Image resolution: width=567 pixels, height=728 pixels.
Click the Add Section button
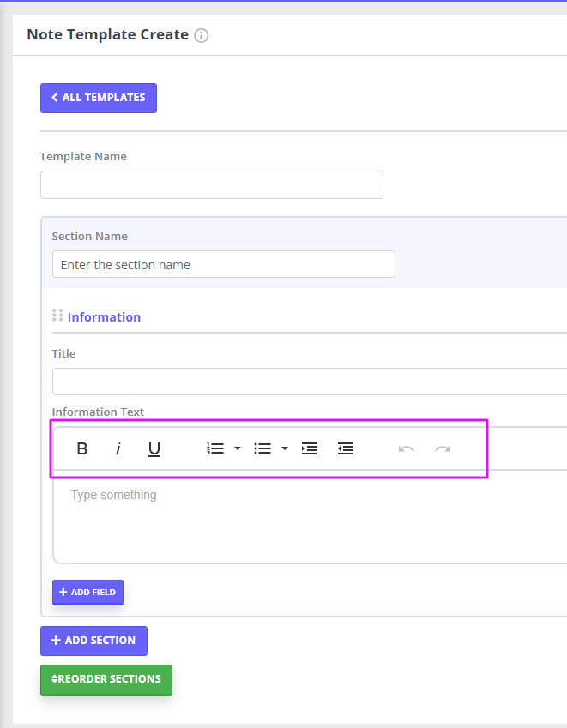[x=93, y=641]
